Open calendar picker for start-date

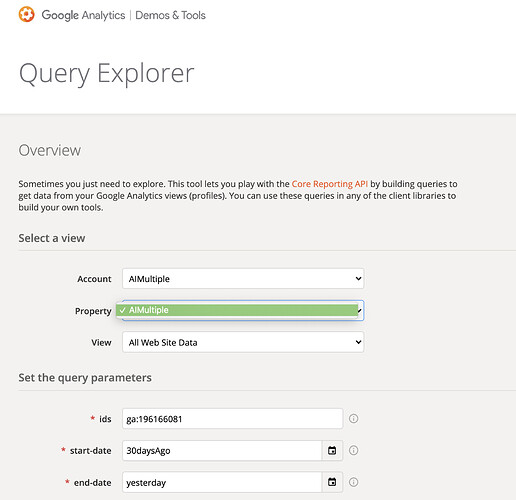tap(332, 451)
